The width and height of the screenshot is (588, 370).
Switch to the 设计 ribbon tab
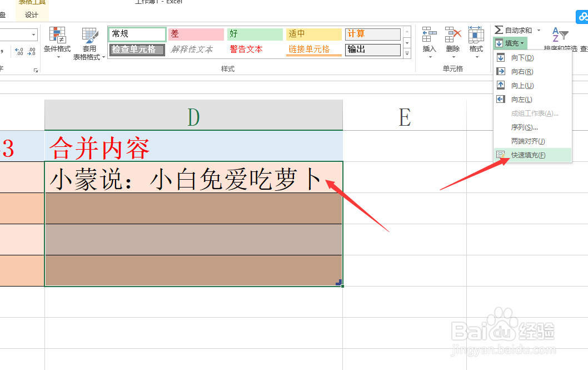(x=32, y=14)
